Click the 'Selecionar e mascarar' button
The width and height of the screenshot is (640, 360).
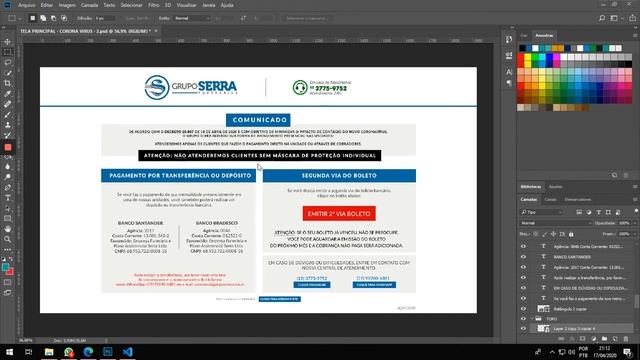pyautogui.click(x=306, y=18)
